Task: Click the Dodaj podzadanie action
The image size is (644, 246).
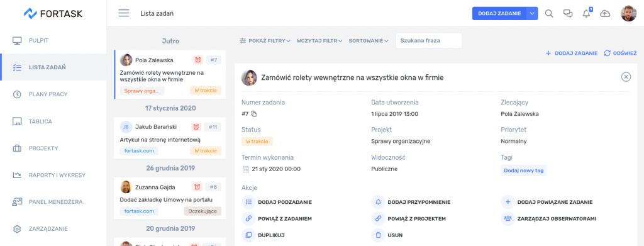Action: point(277,202)
